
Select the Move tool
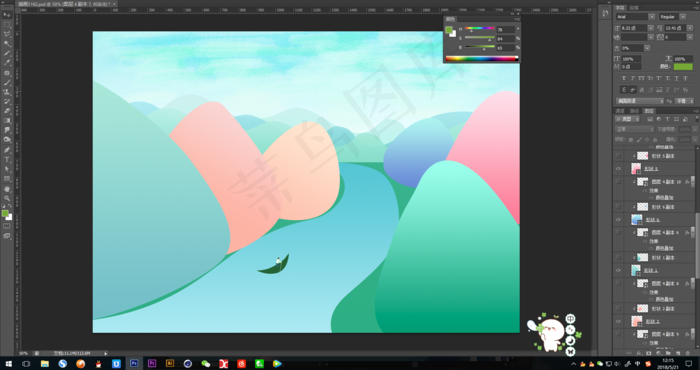point(7,15)
